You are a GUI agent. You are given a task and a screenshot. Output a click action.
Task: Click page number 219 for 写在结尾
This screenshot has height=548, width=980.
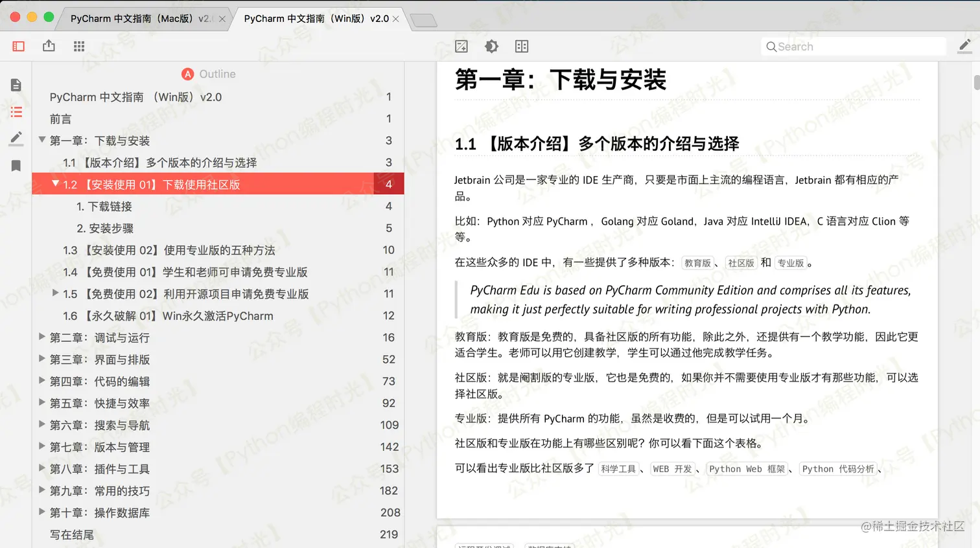click(389, 534)
